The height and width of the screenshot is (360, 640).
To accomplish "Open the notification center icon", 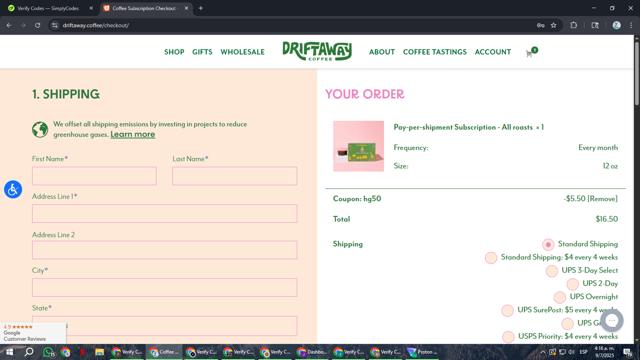I will pos(628,352).
